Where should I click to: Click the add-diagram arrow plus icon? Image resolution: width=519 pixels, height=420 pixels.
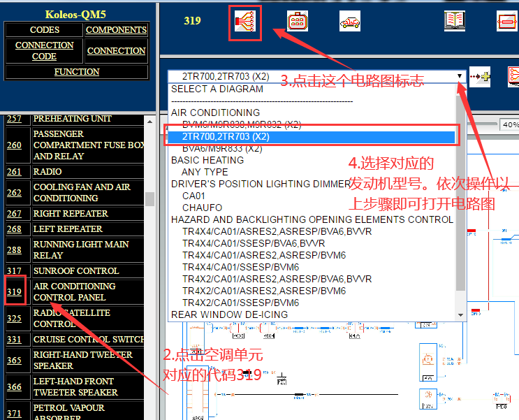[x=480, y=77]
